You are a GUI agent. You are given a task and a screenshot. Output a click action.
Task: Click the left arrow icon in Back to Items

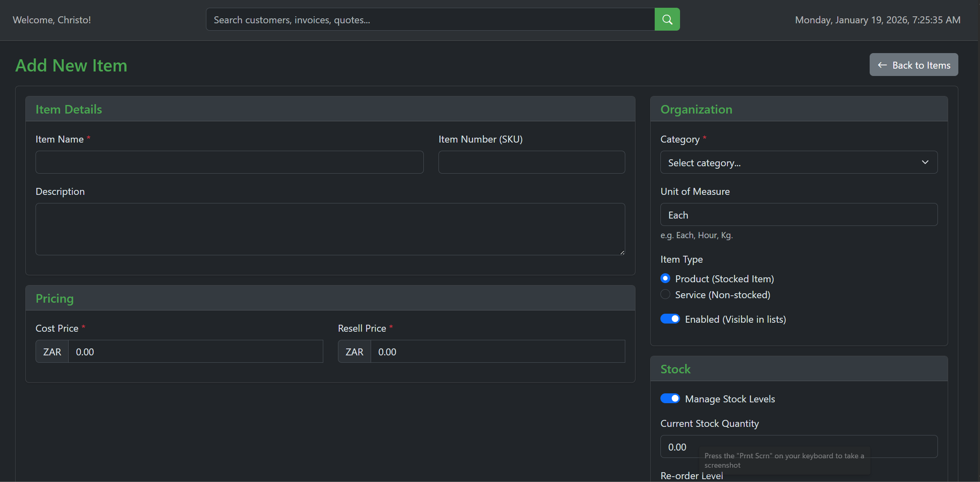coord(882,65)
